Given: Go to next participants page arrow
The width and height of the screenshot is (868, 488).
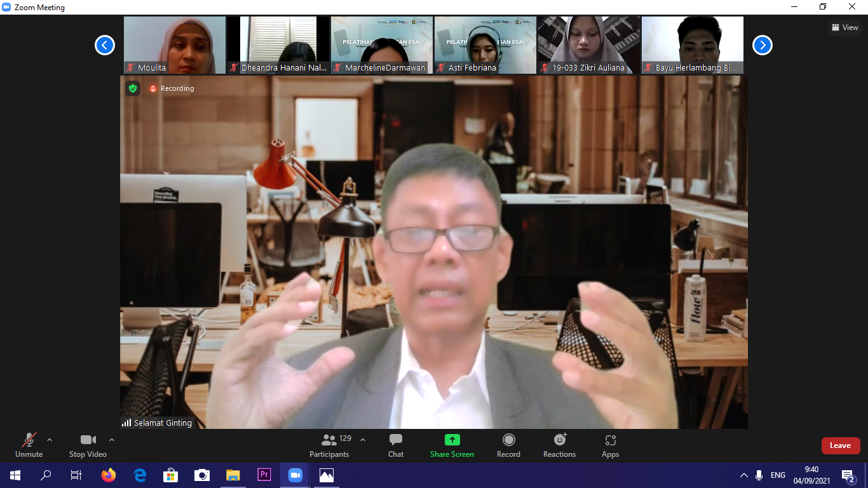Looking at the screenshot, I should point(763,45).
